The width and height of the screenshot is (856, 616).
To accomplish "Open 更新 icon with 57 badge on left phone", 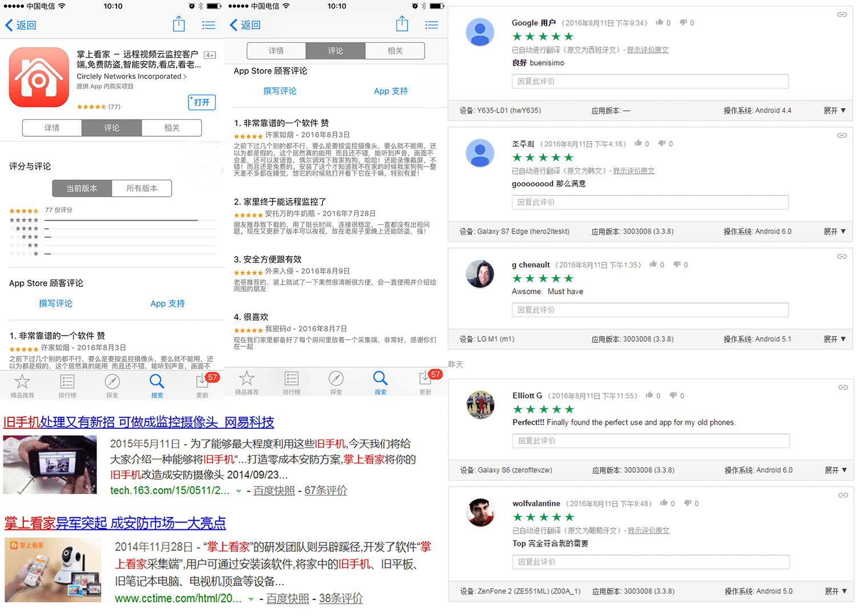I will (203, 381).
